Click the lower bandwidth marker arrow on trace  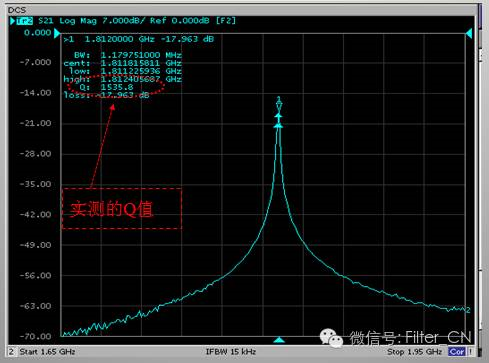[x=278, y=126]
